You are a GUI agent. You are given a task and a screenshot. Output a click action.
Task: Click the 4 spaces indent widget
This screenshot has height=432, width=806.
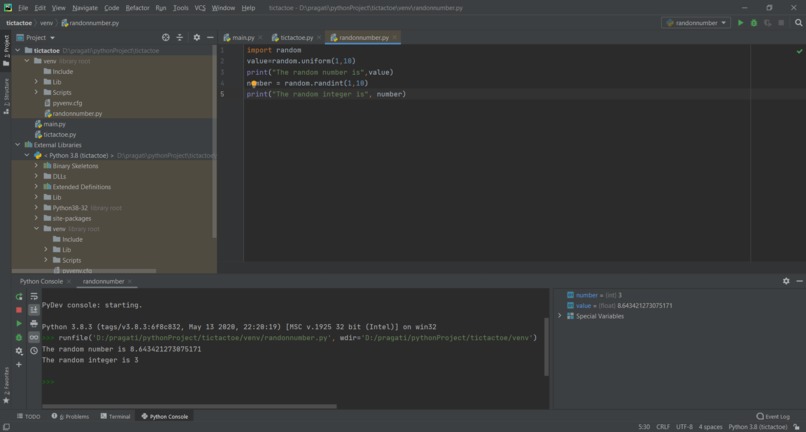pos(710,427)
